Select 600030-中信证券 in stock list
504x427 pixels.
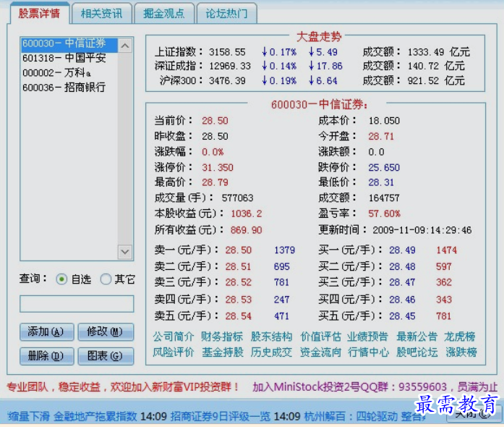69,44
